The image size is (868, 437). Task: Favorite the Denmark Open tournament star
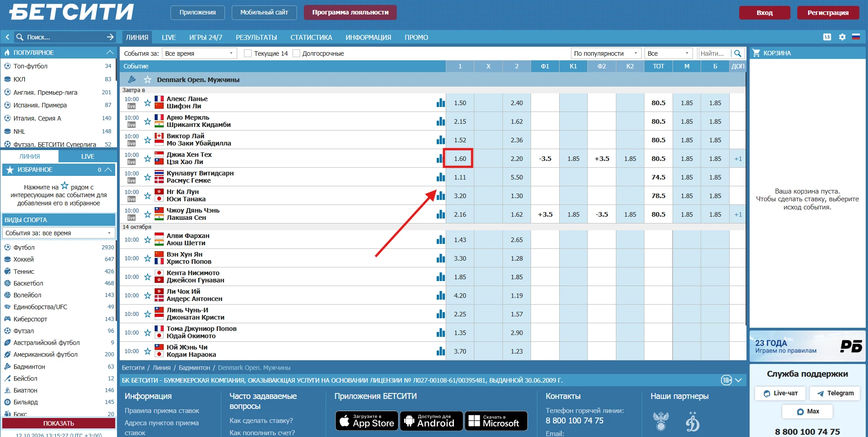coord(147,80)
